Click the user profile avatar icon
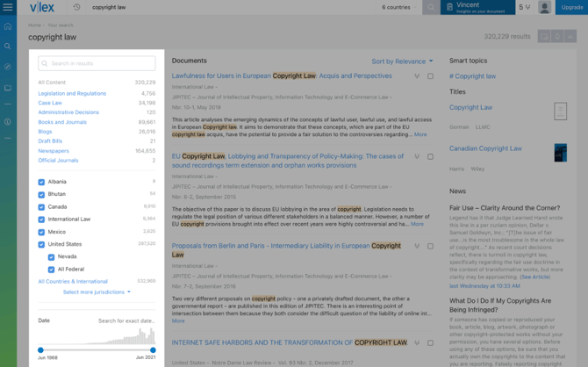Screen dimensions: 588x367 pos(544,7)
